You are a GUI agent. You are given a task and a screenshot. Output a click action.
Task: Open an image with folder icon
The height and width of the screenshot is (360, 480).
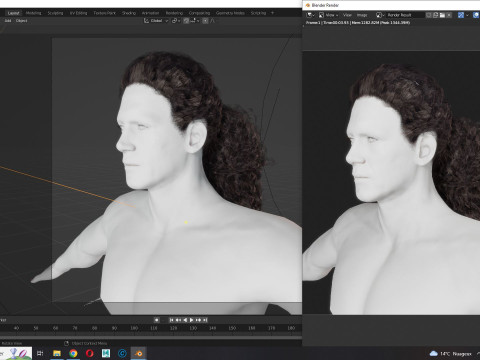point(442,15)
